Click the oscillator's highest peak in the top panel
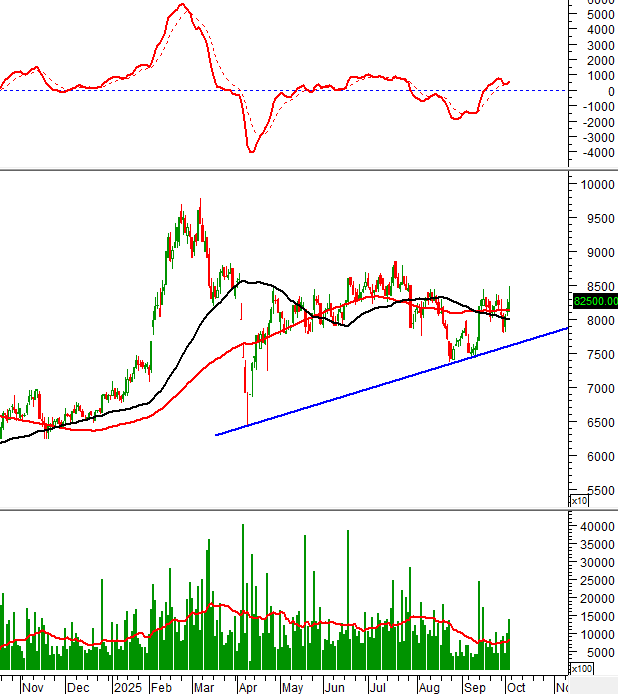 pos(181,5)
